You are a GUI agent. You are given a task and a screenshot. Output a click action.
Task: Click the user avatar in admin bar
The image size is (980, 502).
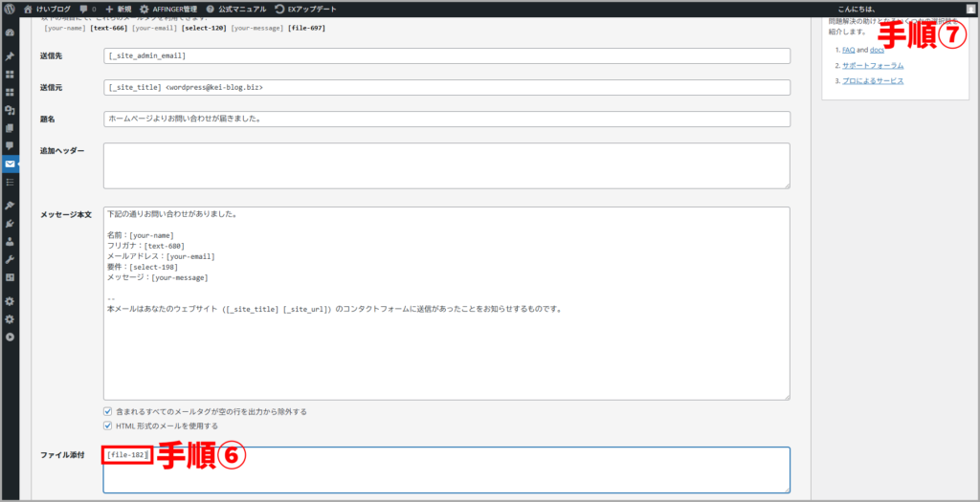coord(970,9)
